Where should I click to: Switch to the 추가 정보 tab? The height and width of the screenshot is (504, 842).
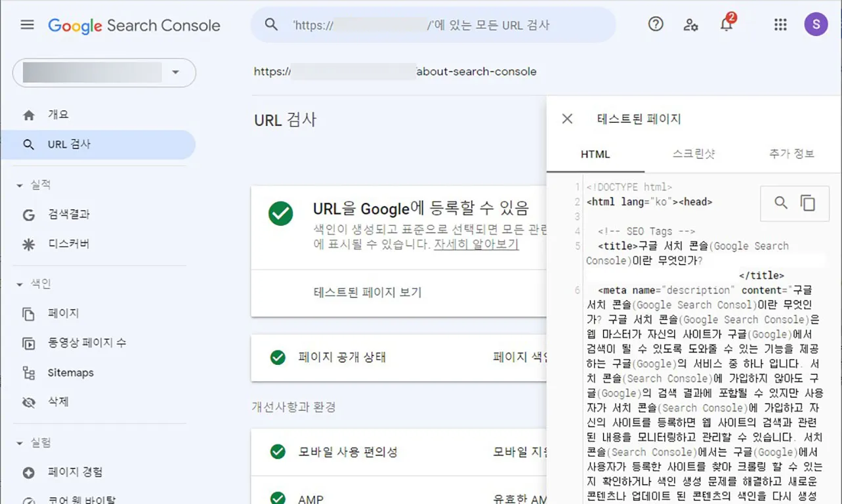792,154
